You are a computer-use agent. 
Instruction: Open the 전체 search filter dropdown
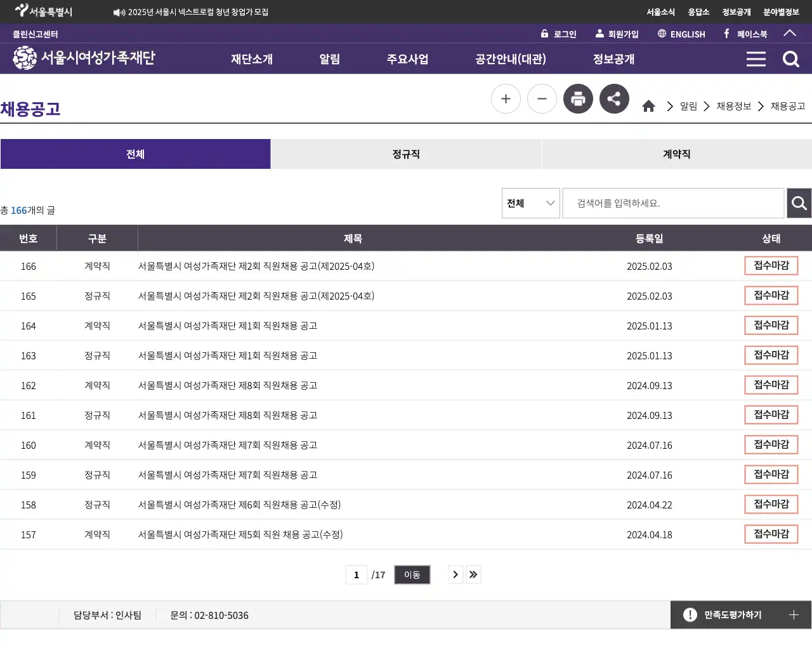click(x=530, y=203)
